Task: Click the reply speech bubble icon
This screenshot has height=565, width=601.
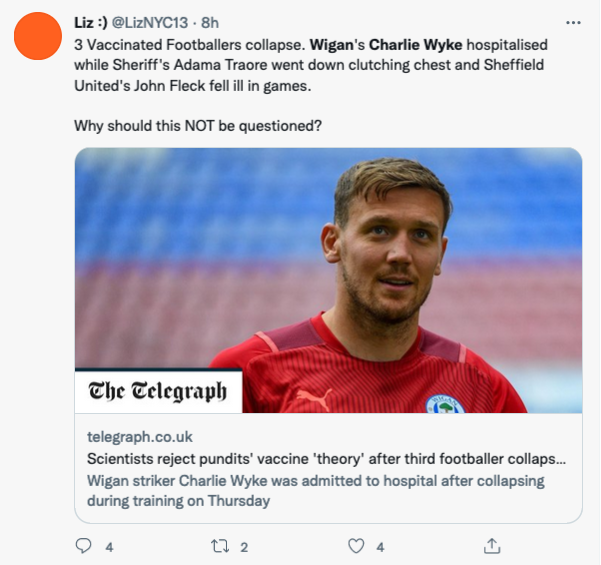Action: pos(84,546)
